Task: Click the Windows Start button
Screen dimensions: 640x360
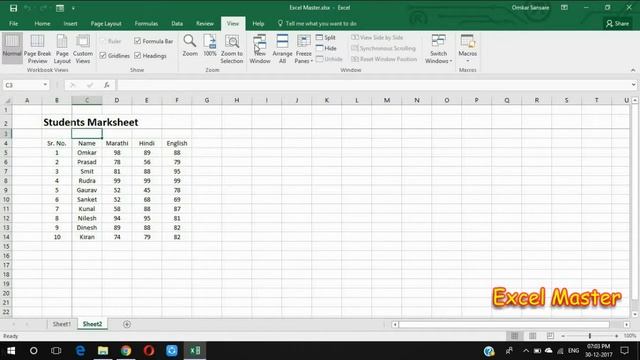Action: pos(11,351)
